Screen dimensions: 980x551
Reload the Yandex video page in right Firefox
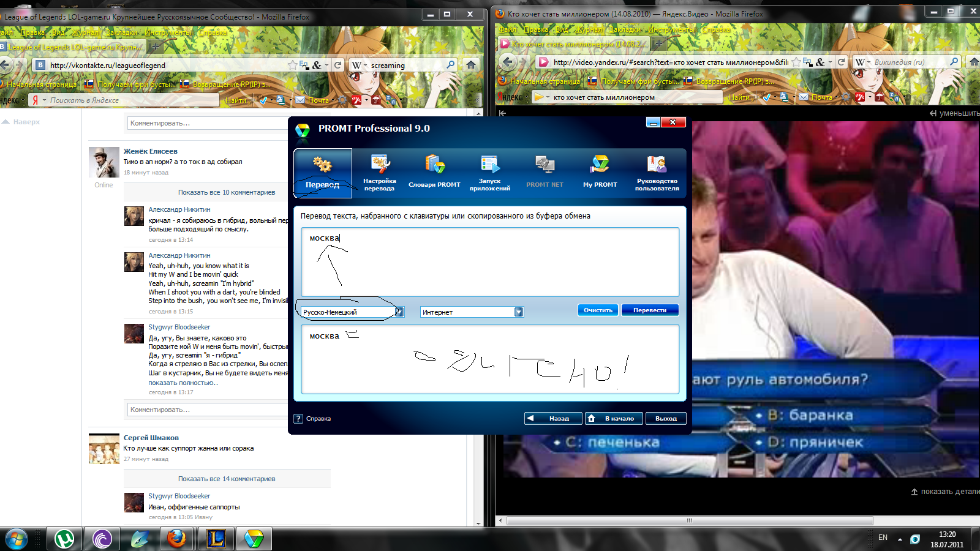(x=841, y=62)
